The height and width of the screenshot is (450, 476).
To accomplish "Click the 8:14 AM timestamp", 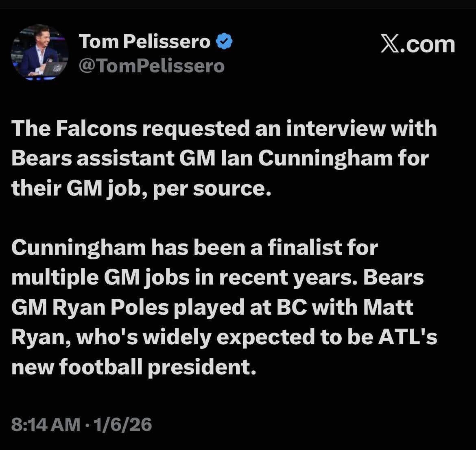I will [46, 425].
